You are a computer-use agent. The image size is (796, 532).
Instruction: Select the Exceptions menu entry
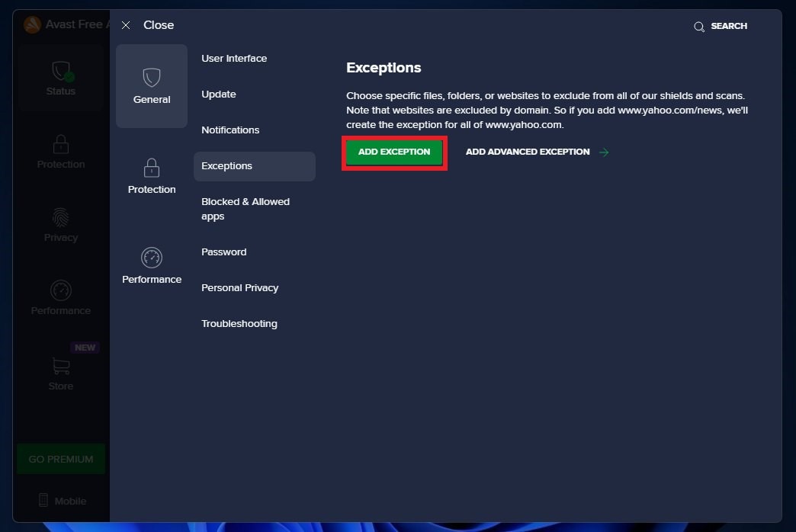(x=226, y=166)
